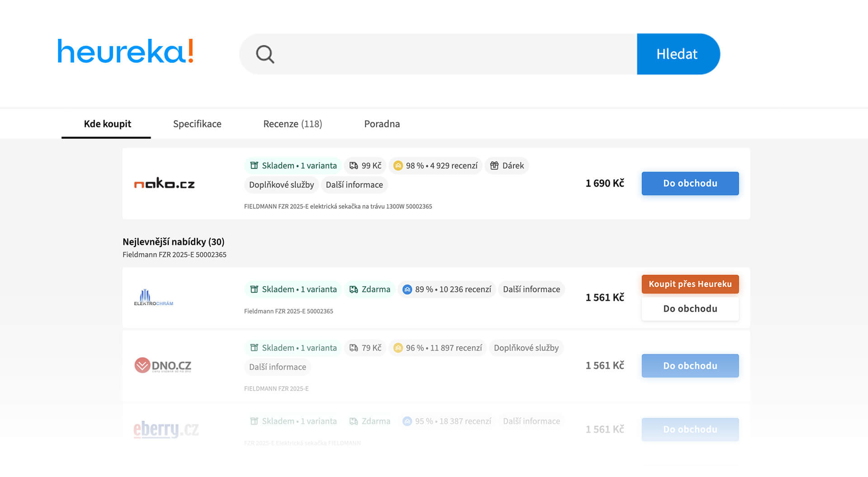Click the nako.cz shop logo
Screen dimensions: 868x477
click(165, 183)
